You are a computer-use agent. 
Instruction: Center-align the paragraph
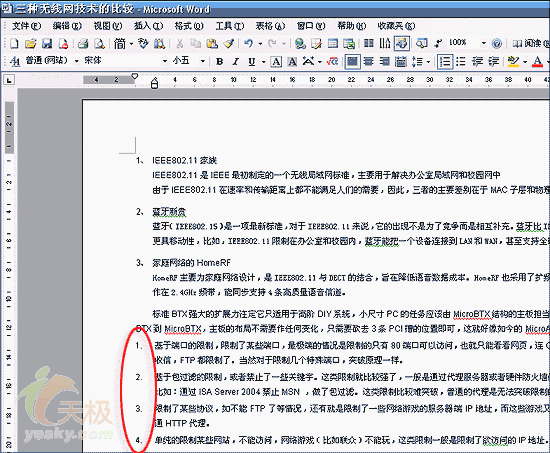(x=368, y=62)
